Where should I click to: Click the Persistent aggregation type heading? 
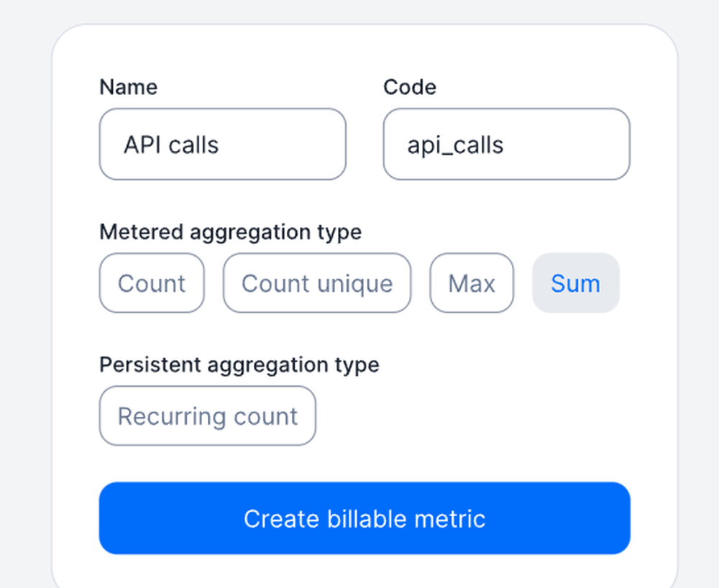[239, 364]
